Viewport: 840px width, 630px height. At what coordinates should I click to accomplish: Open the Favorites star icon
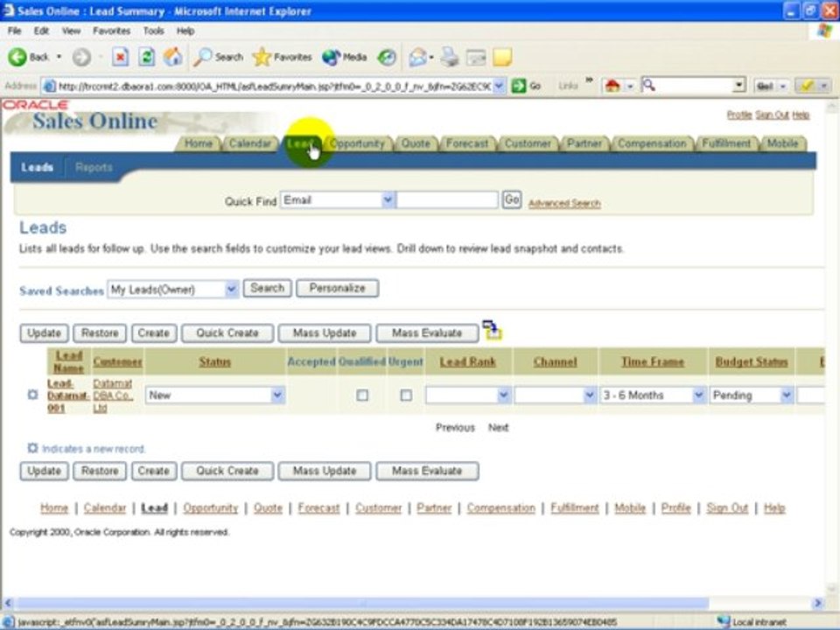click(262, 57)
